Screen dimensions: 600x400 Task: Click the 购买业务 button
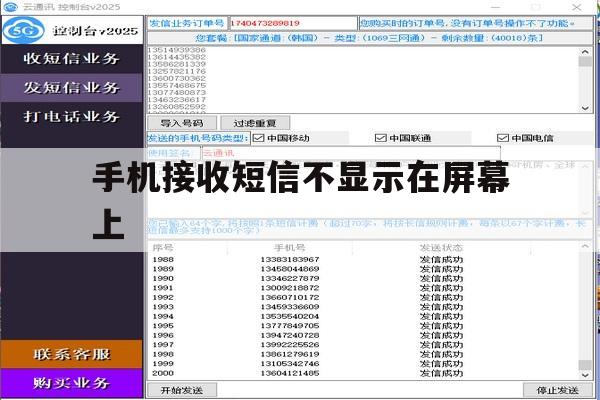pos(72,383)
